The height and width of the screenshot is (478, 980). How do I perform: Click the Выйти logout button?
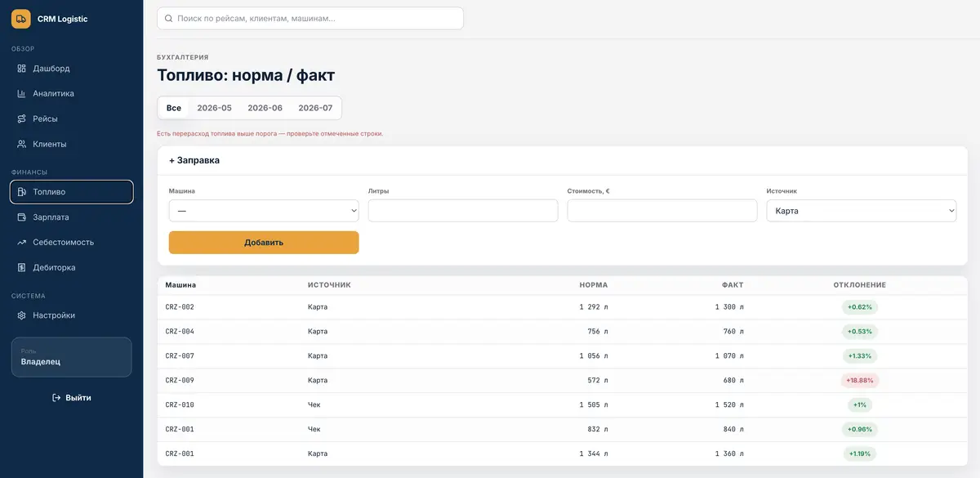tap(72, 398)
